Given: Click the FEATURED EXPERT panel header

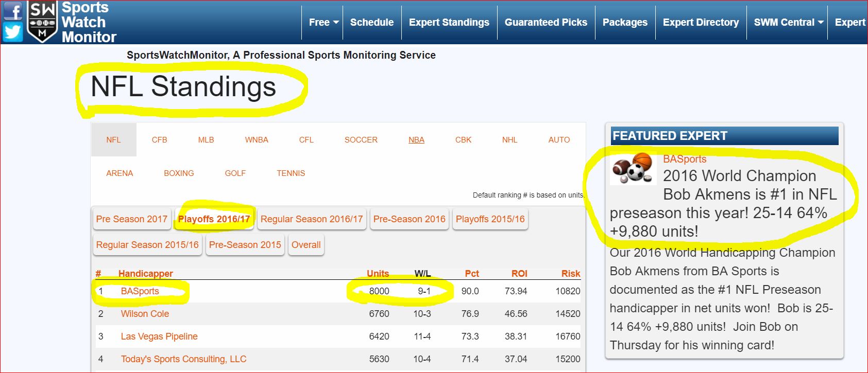Looking at the screenshot, I should (724, 136).
